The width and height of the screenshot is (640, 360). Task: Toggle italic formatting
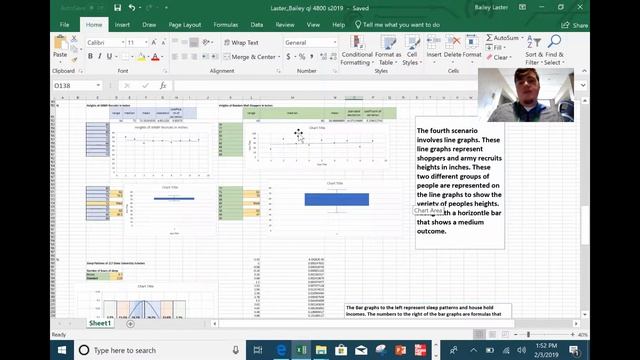pos(100,56)
